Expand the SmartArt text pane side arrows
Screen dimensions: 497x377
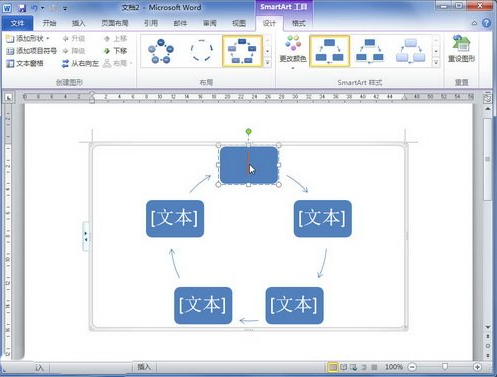tap(86, 236)
